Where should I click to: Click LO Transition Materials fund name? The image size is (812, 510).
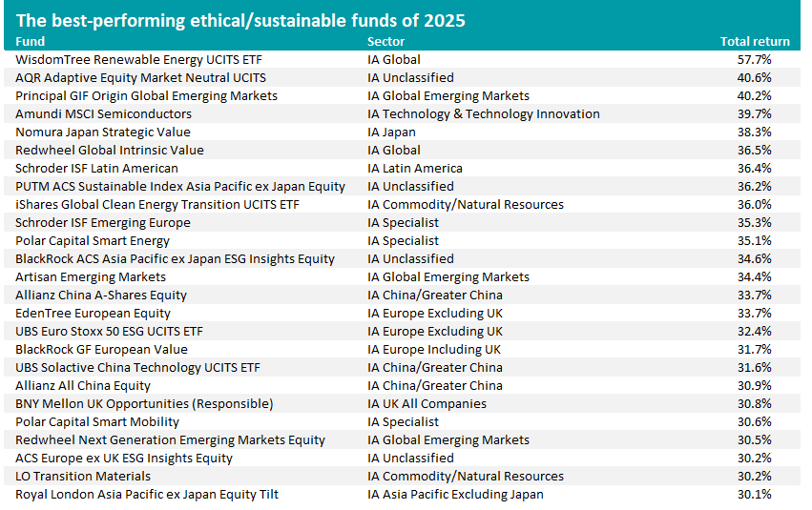(x=84, y=476)
